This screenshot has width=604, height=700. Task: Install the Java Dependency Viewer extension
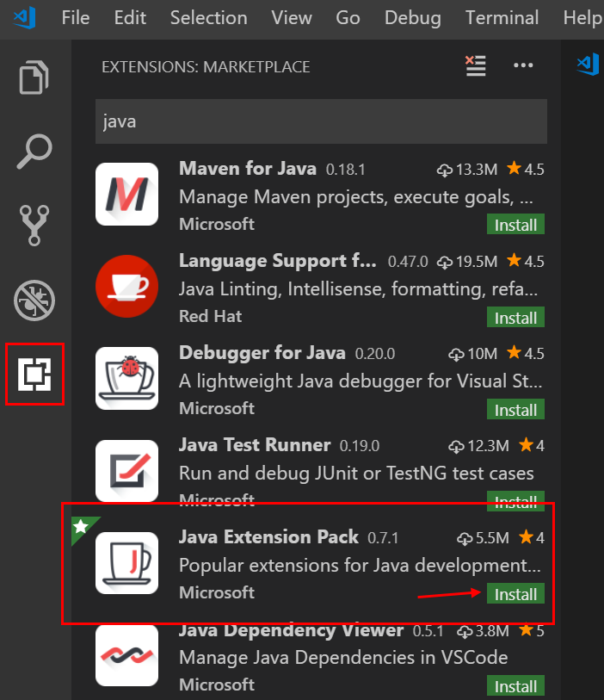coord(515,686)
